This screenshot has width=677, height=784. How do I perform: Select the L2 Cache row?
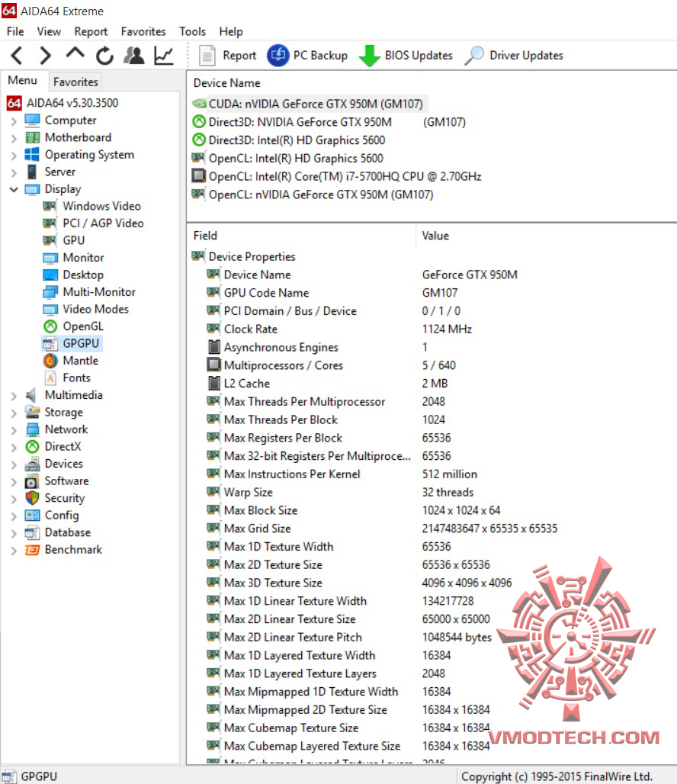coord(432,384)
